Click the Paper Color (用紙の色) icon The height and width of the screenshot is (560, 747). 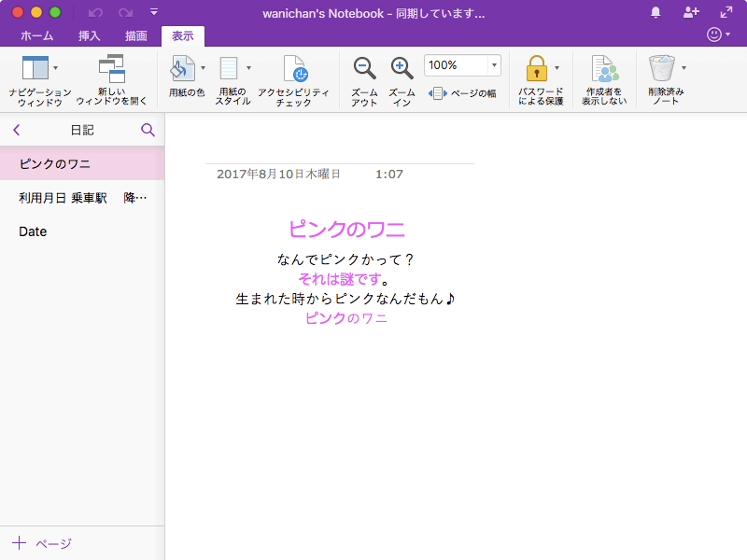pyautogui.click(x=182, y=69)
